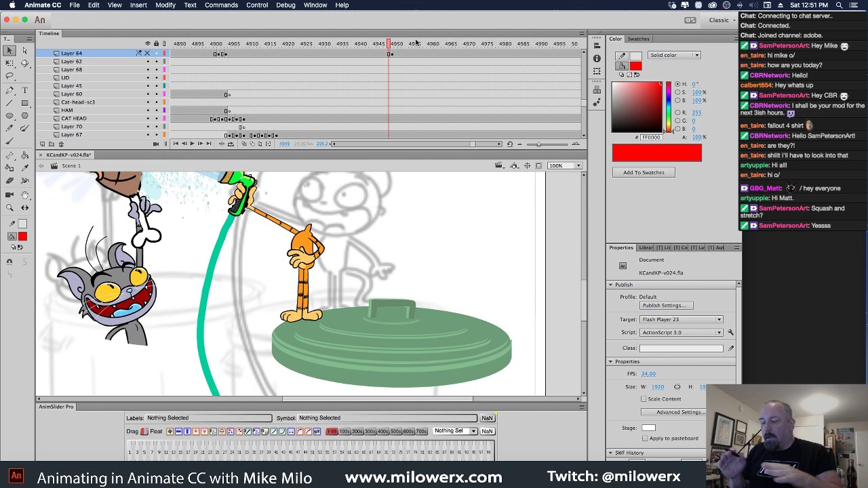Click the New Folder icon in Timeline
The image size is (868, 488).
click(x=51, y=144)
